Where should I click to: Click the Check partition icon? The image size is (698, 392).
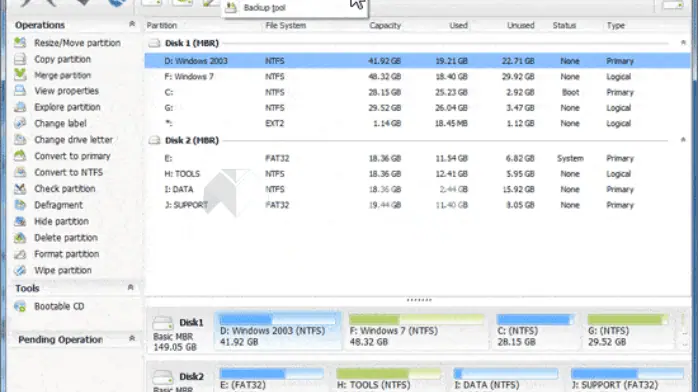click(20, 189)
